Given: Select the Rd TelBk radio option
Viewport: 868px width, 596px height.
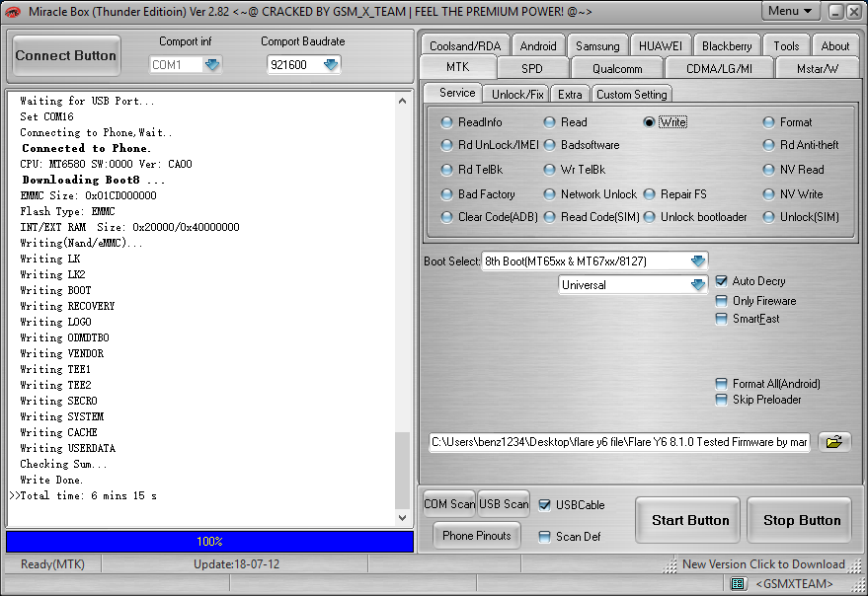Looking at the screenshot, I should tap(446, 170).
